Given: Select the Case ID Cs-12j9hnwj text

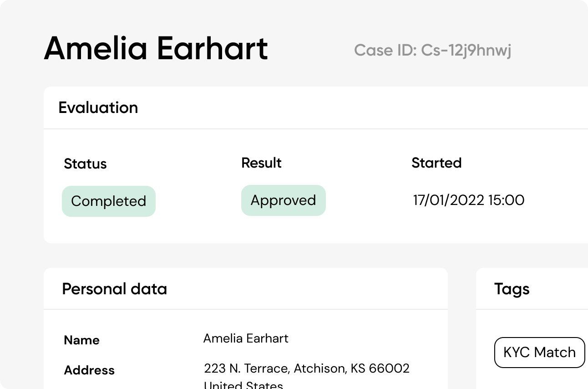Looking at the screenshot, I should 432,50.
